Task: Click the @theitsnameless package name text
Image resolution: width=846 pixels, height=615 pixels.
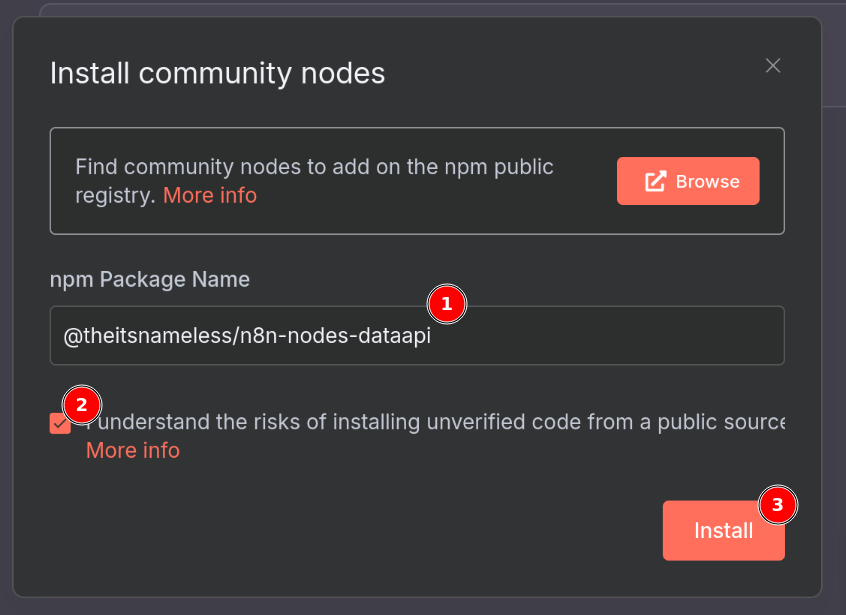Action: point(247,337)
